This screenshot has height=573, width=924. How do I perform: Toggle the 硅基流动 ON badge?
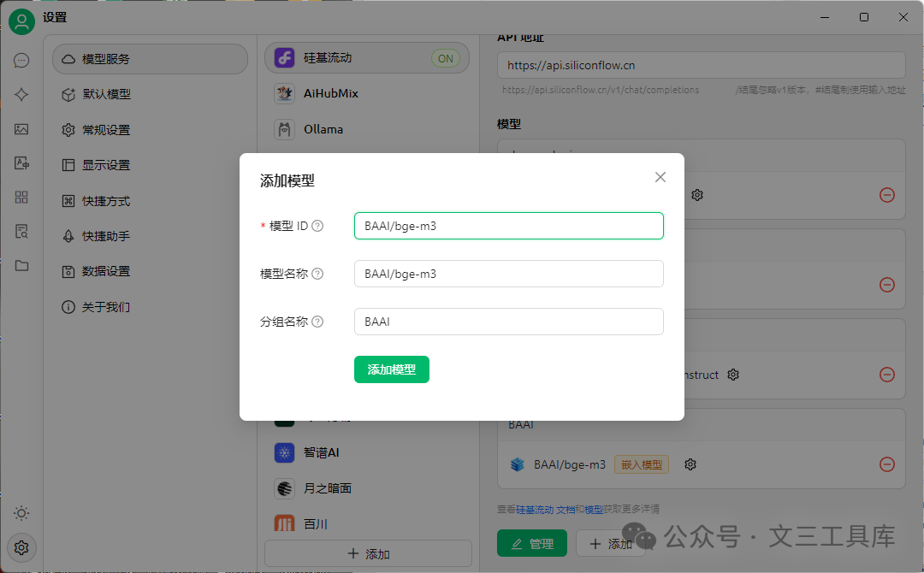(x=446, y=58)
